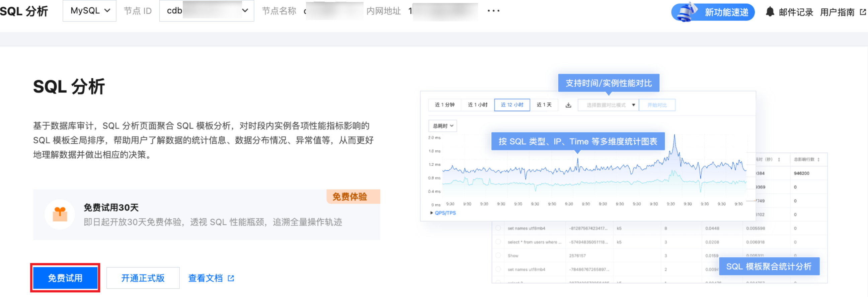Image resolution: width=868 pixels, height=297 pixels.
Task: Expand the QPS/TPS disclosure triangle
Action: (x=431, y=213)
